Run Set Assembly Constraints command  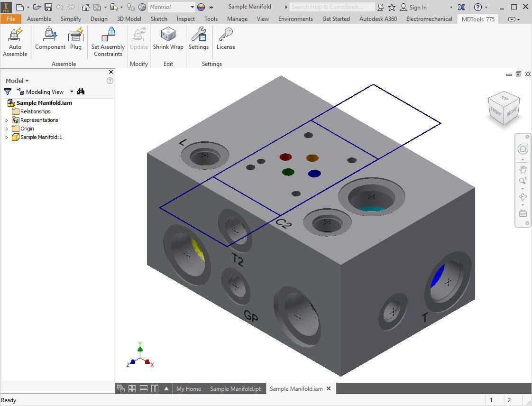108,42
